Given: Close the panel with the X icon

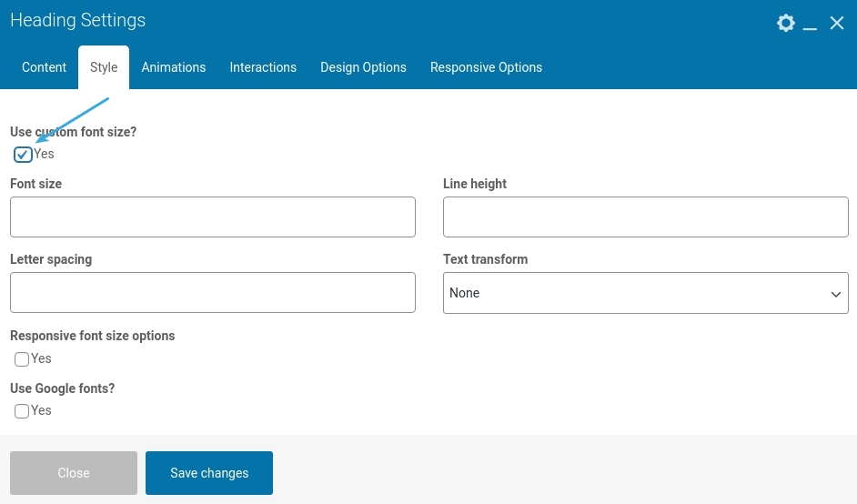Looking at the screenshot, I should [x=837, y=23].
